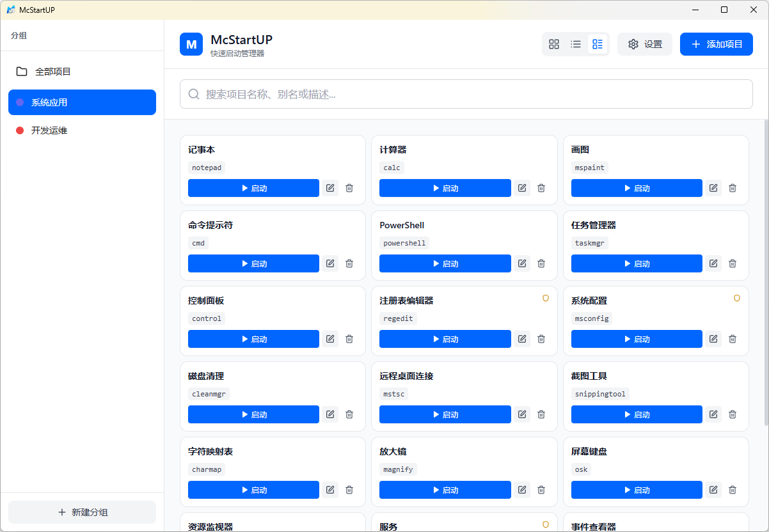Edit the 命令提示符 item
Image resolution: width=769 pixels, height=532 pixels.
[330, 263]
